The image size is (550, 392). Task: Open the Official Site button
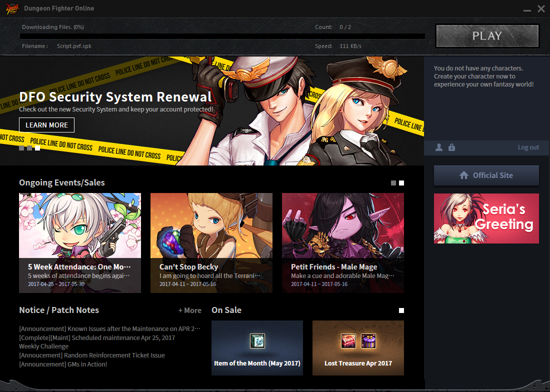point(486,175)
